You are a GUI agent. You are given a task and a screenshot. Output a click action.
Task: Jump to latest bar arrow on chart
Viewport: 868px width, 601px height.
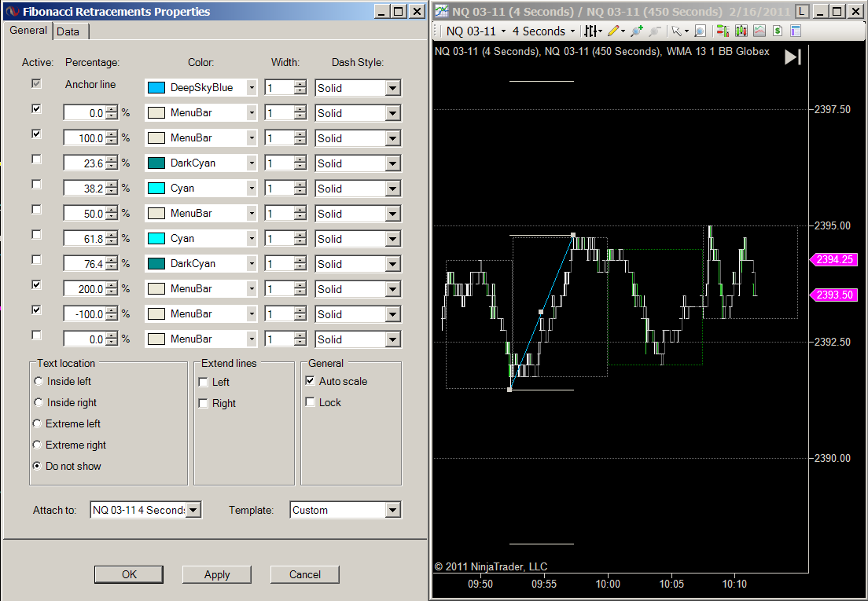coord(793,57)
